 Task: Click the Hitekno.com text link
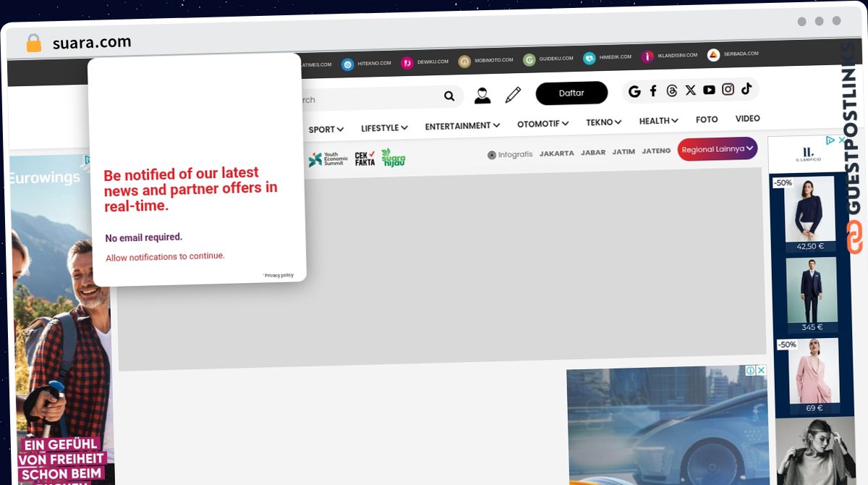374,63
